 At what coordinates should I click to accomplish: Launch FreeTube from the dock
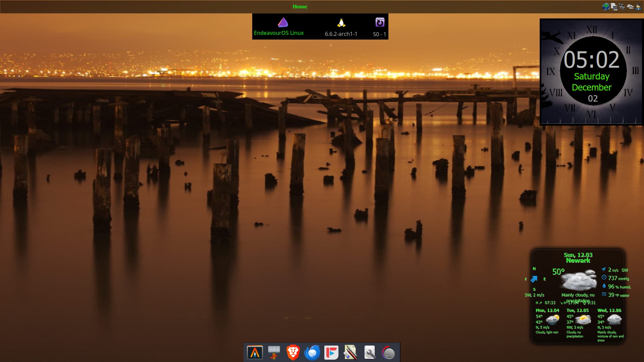coord(331,353)
